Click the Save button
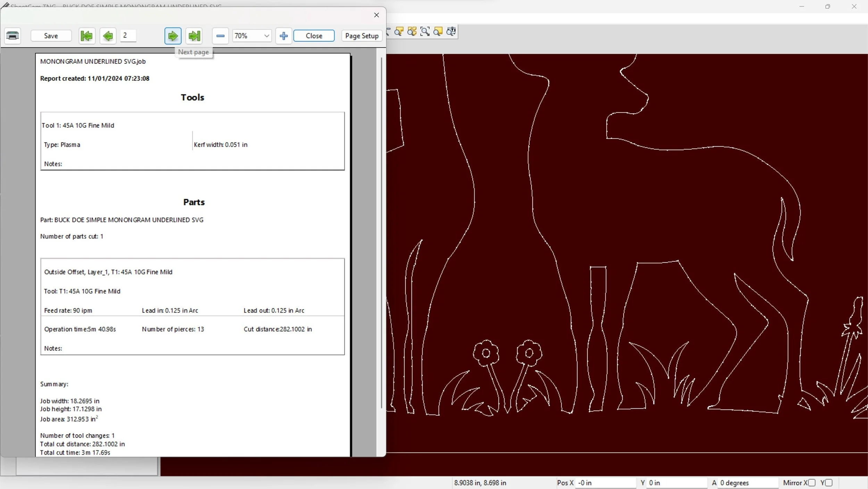 click(x=51, y=36)
